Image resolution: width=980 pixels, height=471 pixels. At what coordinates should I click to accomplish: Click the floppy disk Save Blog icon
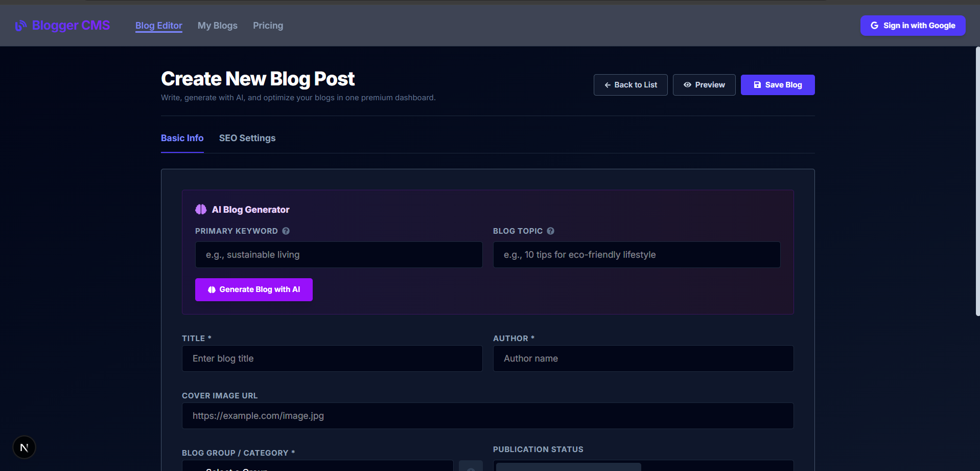pyautogui.click(x=757, y=85)
